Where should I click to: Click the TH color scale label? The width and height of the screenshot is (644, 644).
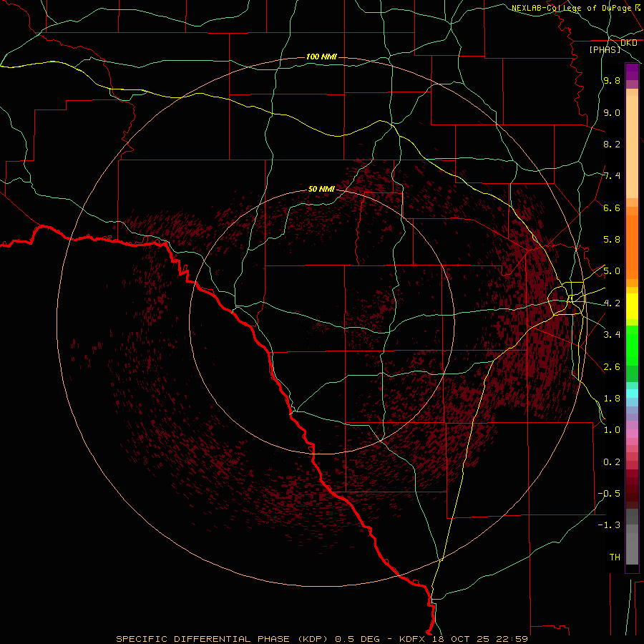[615, 557]
